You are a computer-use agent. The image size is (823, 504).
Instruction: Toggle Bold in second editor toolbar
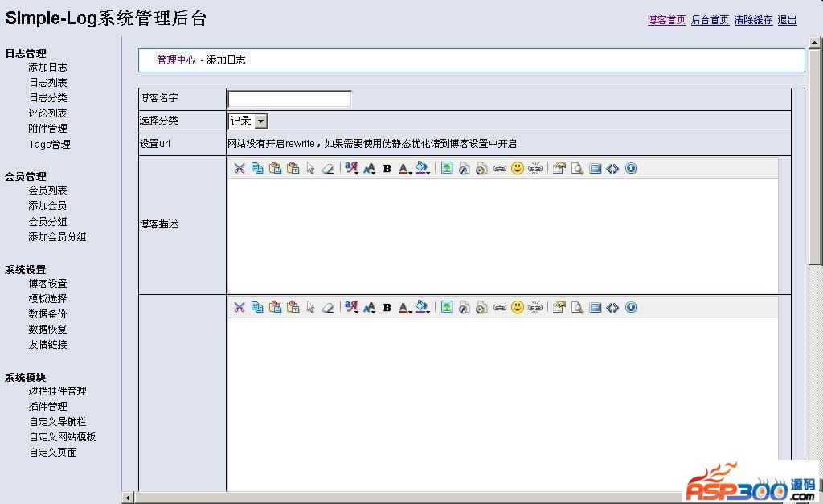point(387,308)
